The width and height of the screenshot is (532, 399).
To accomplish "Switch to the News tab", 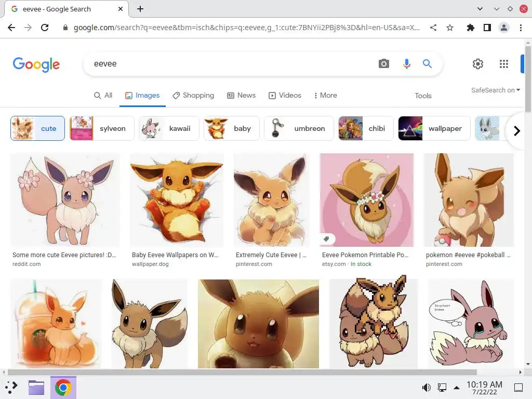I will pyautogui.click(x=241, y=96).
